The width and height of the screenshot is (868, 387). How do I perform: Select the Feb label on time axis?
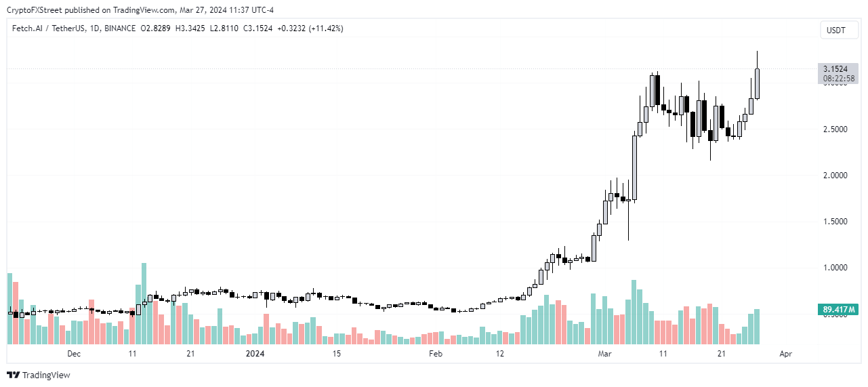pyautogui.click(x=436, y=354)
